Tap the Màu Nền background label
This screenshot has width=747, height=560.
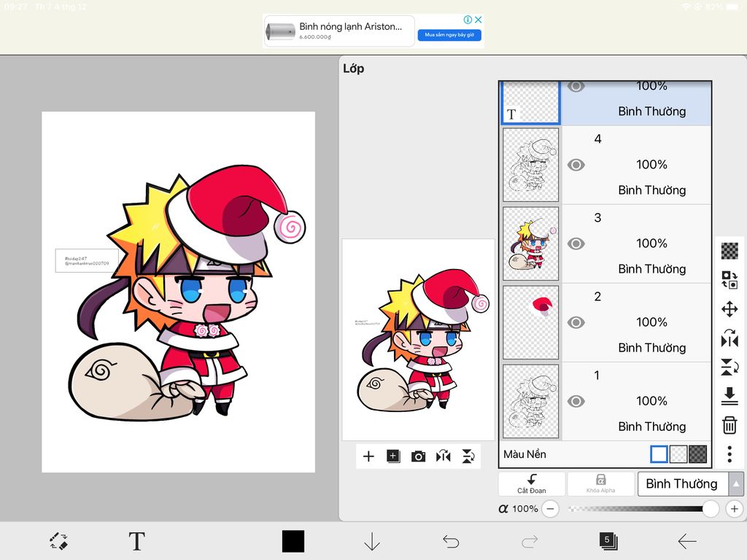[525, 454]
